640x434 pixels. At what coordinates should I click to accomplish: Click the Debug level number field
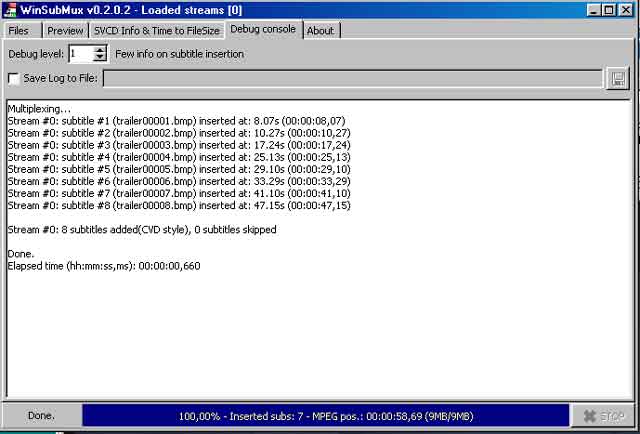(x=81, y=54)
